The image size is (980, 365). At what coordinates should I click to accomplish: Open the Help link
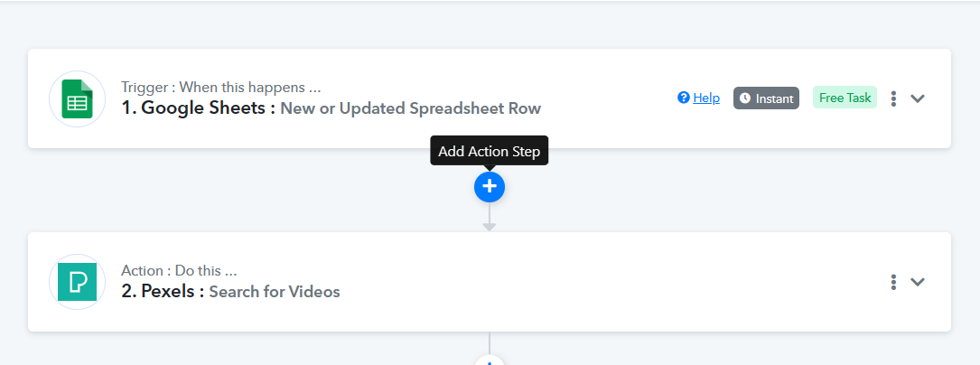coord(706,98)
